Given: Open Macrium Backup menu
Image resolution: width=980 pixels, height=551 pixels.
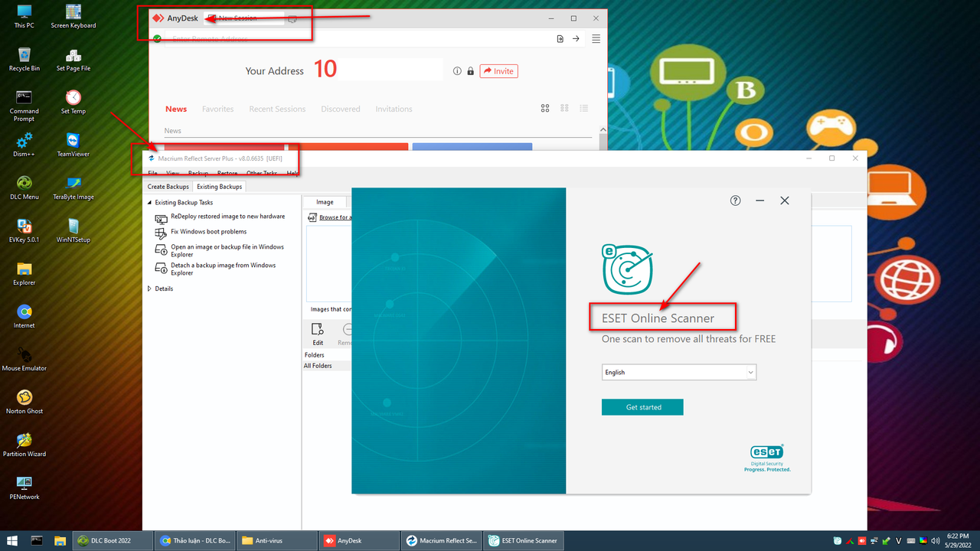Looking at the screenshot, I should pos(198,174).
